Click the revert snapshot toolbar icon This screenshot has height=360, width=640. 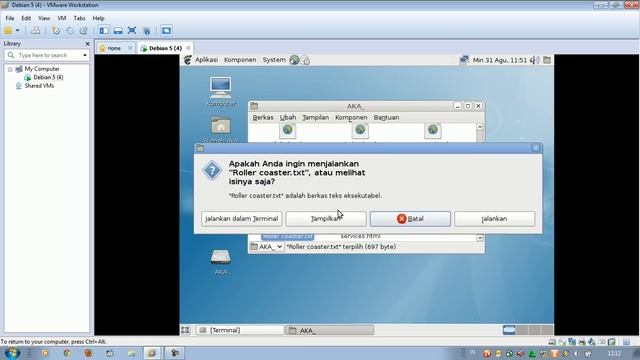(x=70, y=31)
